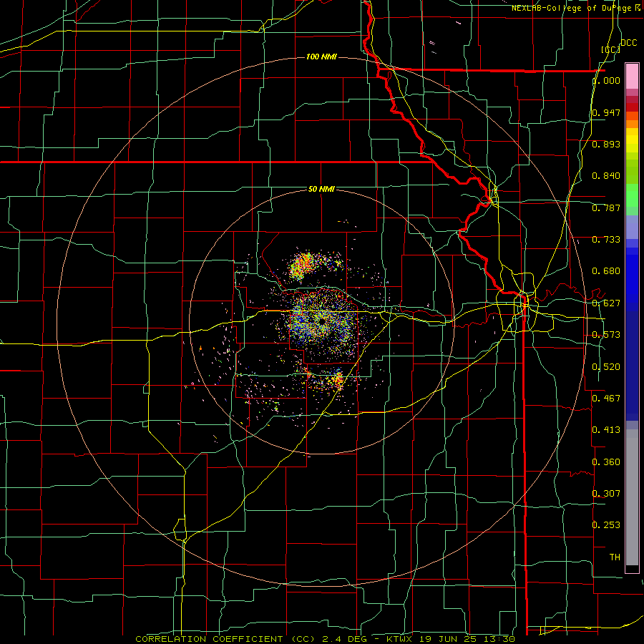This screenshot has width=644, height=644.
Task: Click the 50 NMI range ring label
Action: tap(321, 189)
